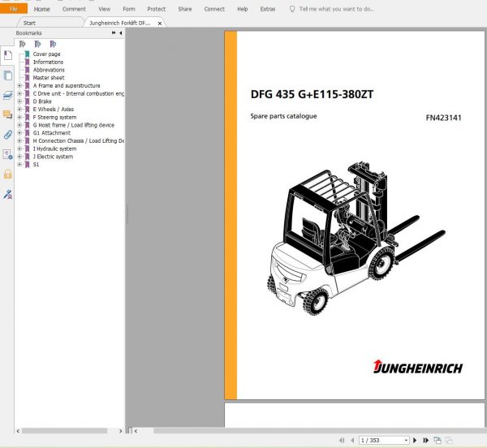Image resolution: width=487 pixels, height=448 pixels.
Task: Select the Abbrevations bookmark
Action: (49, 70)
